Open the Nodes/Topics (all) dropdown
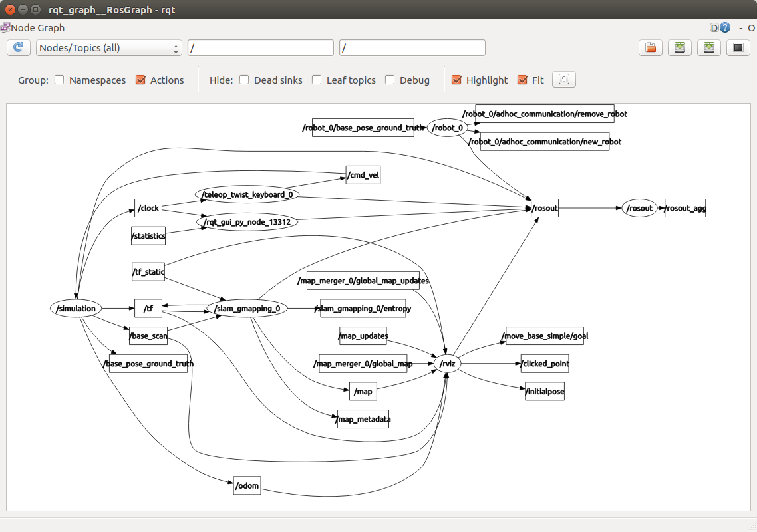 coord(109,48)
